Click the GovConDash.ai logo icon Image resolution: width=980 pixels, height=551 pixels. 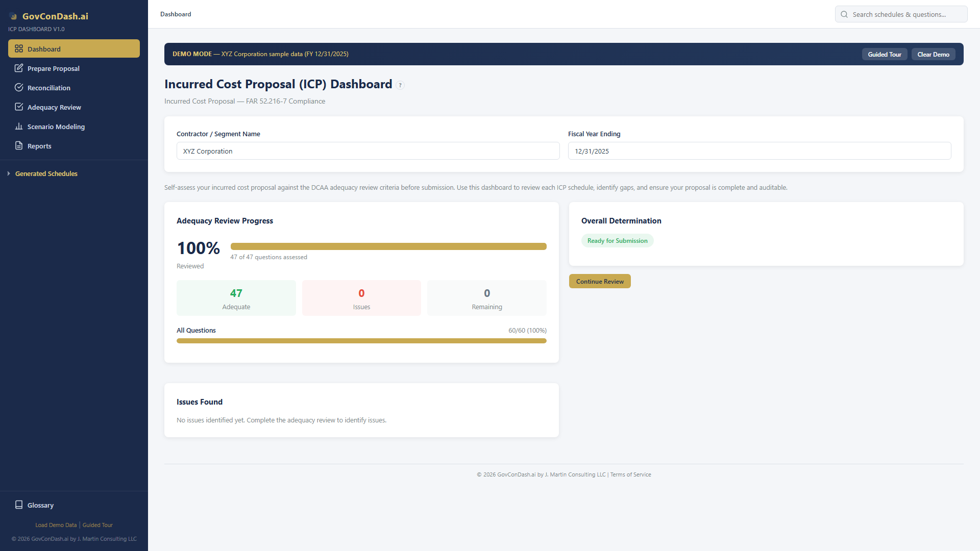(x=13, y=16)
